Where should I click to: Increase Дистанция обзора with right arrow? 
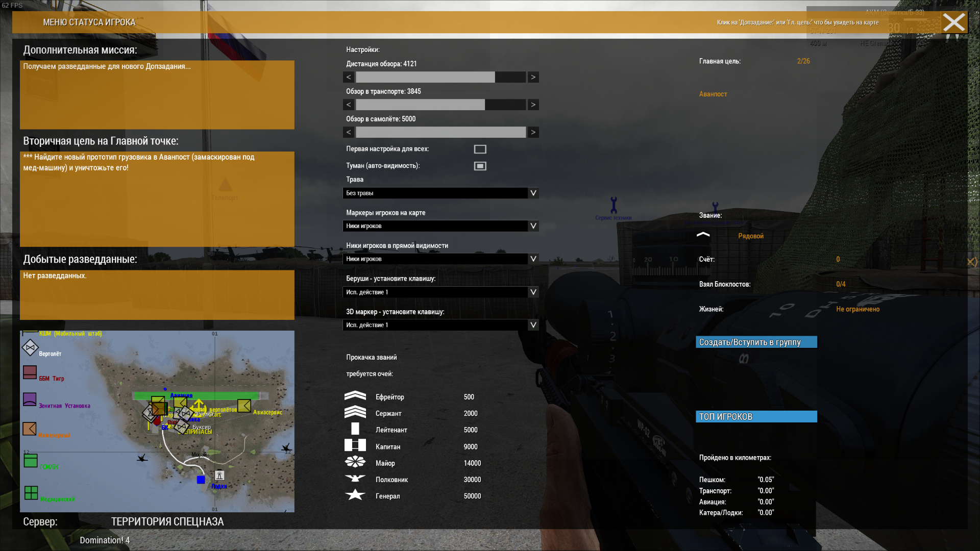(533, 77)
